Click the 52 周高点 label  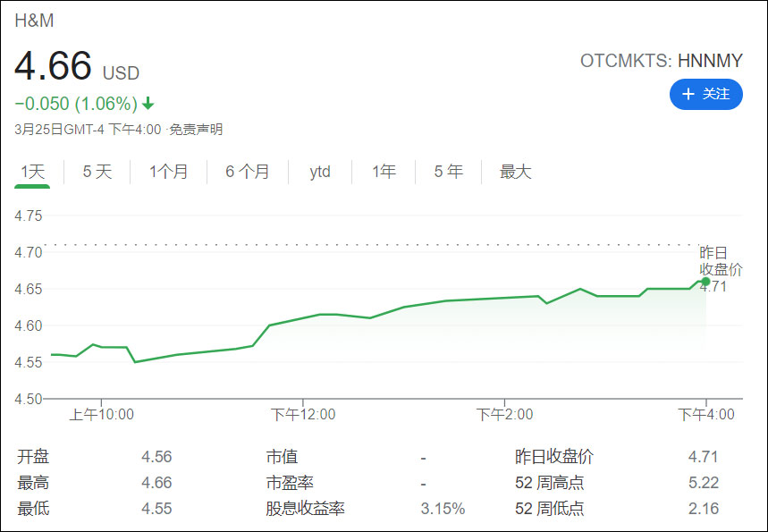[550, 483]
